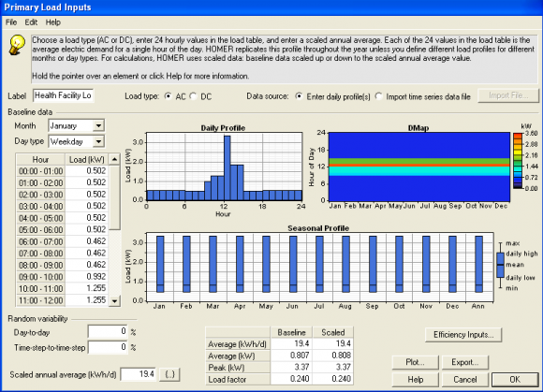This screenshot has width=543, height=392.
Task: Click the lightbulb hint icon
Action: (x=17, y=45)
